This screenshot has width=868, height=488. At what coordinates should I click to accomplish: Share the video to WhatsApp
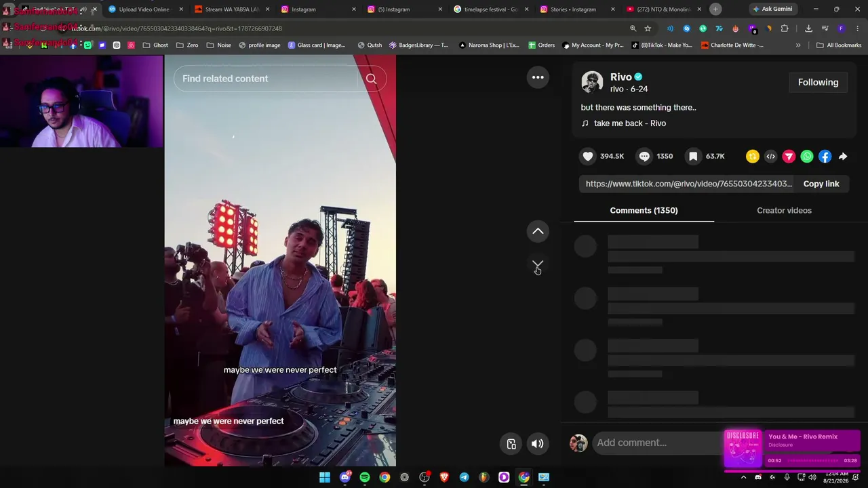807,157
